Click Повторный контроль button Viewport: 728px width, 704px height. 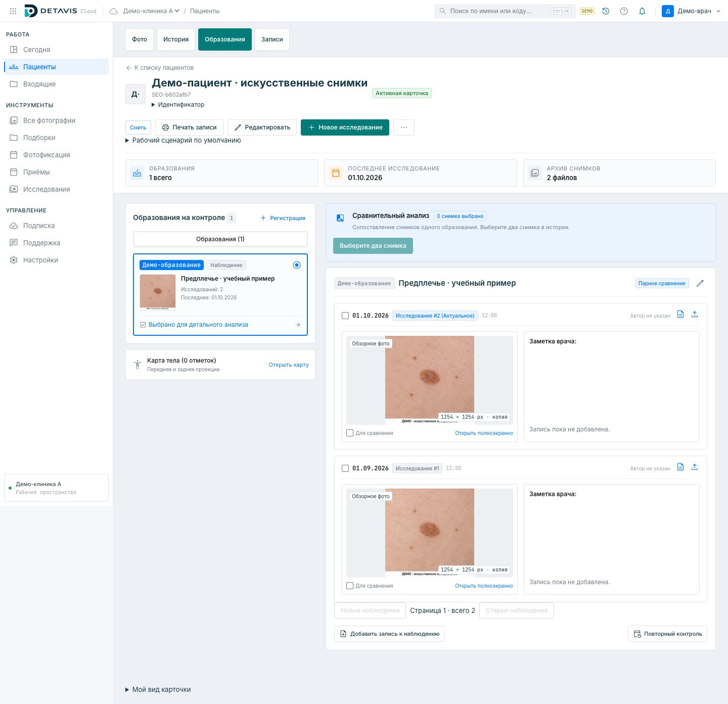[667, 634]
